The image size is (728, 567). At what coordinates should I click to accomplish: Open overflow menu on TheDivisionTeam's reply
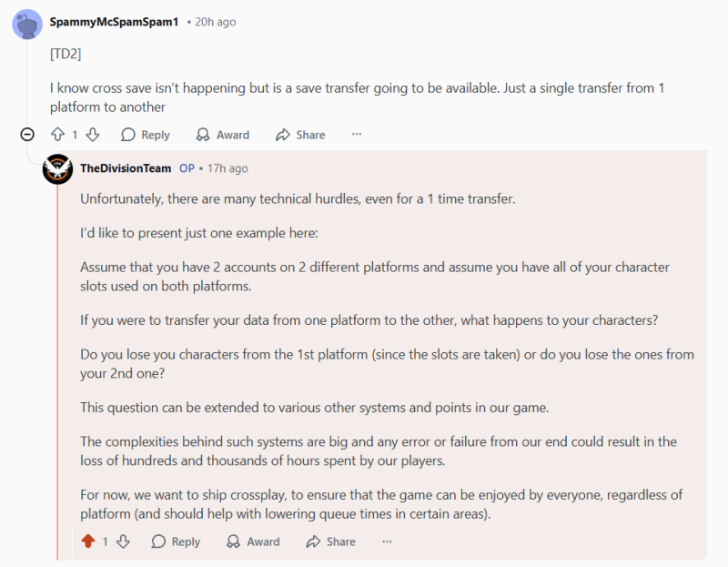pos(387,542)
